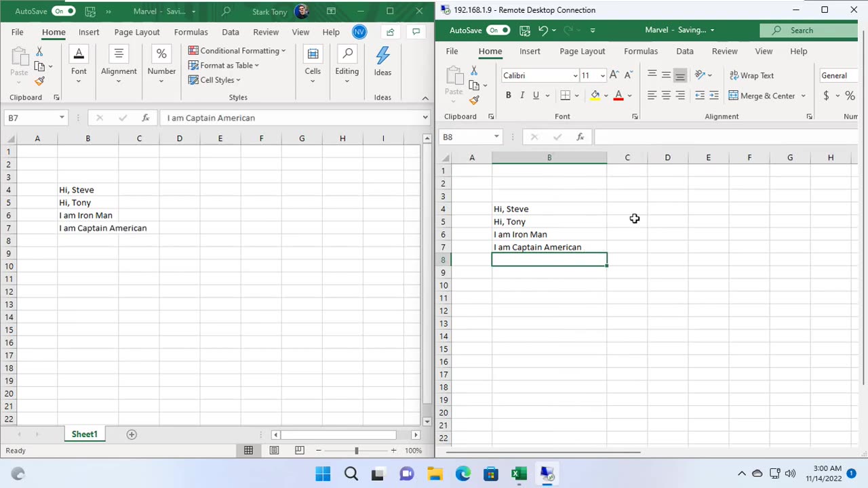Open File menu in remote Excel
This screenshot has height=488, width=868.
(x=452, y=51)
